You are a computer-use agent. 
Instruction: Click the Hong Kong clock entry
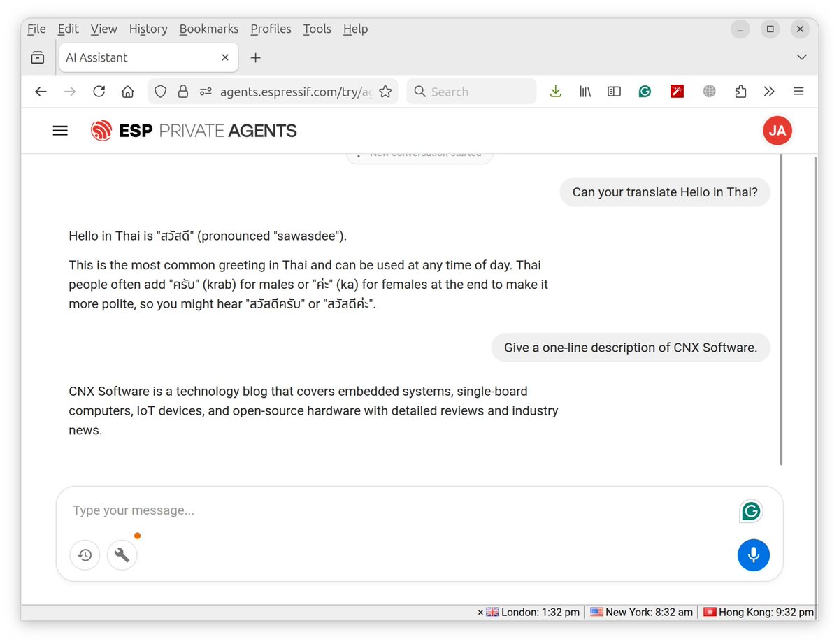coord(759,612)
